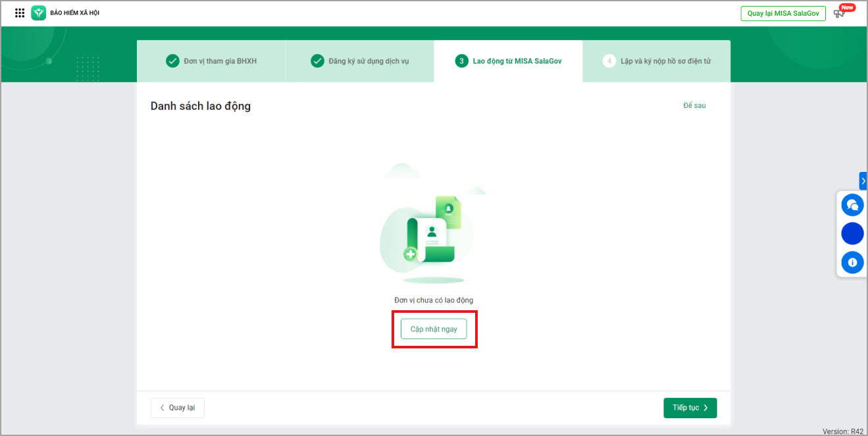Open the app grid launcher icon
868x436 pixels.
point(20,13)
